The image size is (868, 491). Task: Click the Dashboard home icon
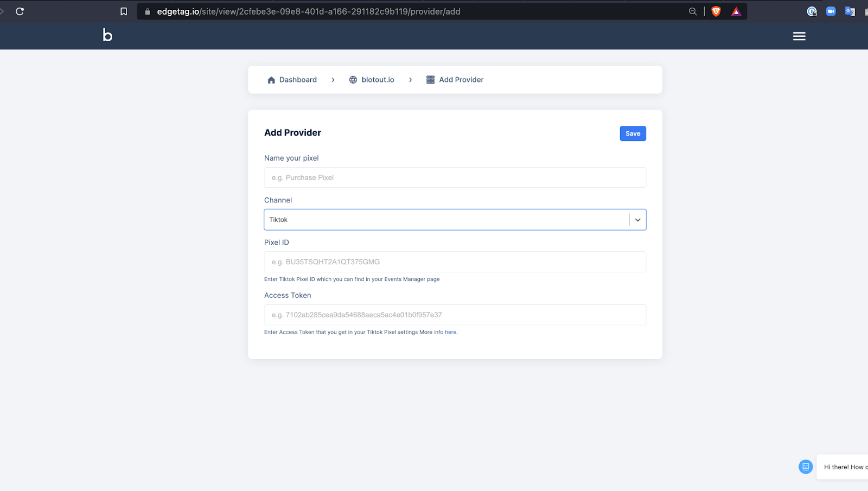coord(271,80)
